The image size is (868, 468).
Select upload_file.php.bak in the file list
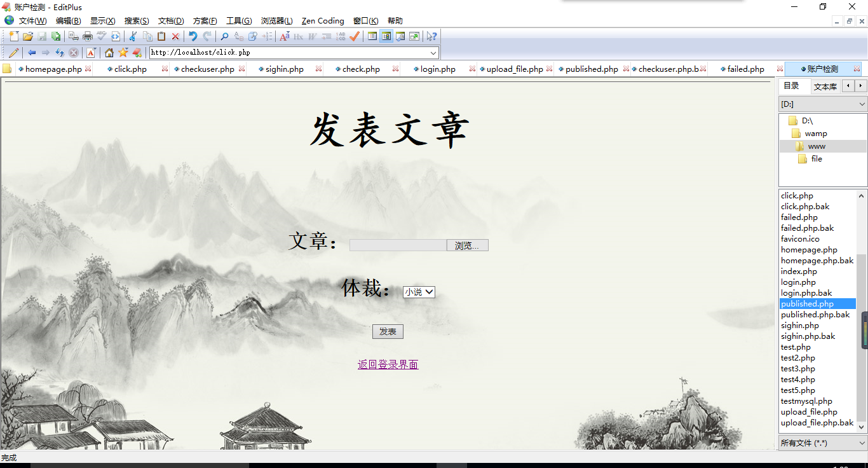tap(817, 423)
